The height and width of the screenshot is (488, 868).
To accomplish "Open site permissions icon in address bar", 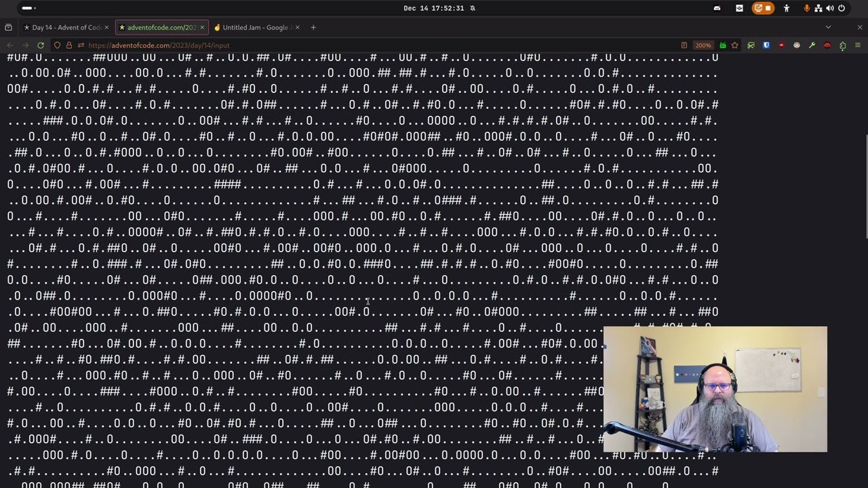I will tap(81, 45).
